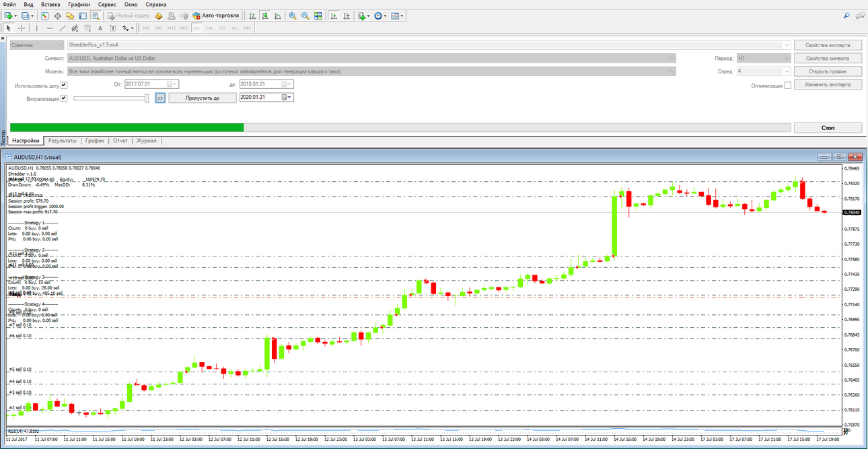Click the Пропустить до button
The height and width of the screenshot is (449, 868).
(203, 98)
